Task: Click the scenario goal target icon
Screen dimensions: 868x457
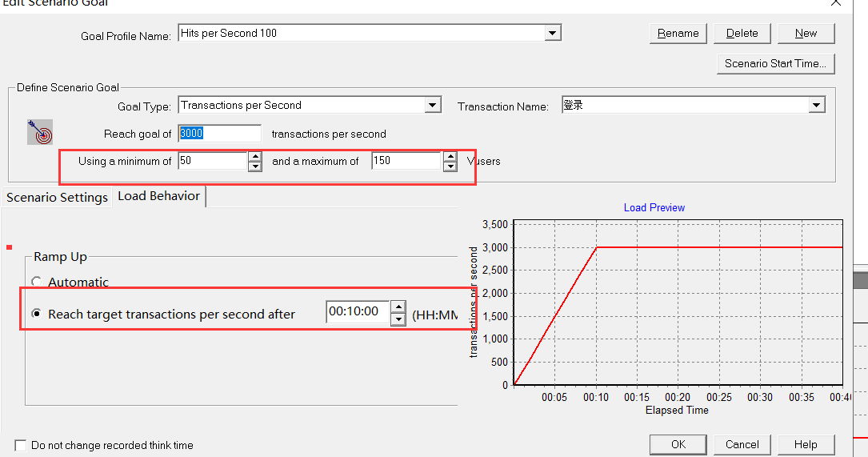Action: (x=39, y=132)
